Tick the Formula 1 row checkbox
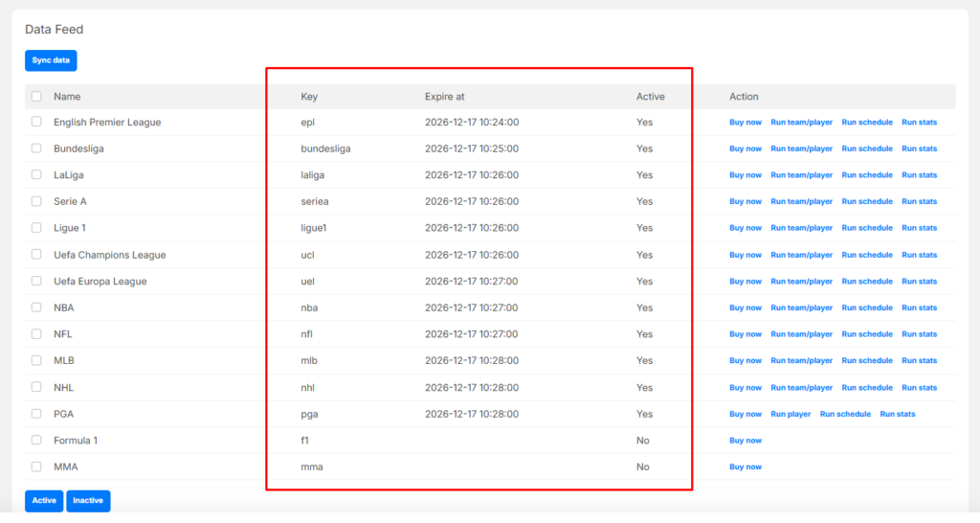 coord(36,441)
